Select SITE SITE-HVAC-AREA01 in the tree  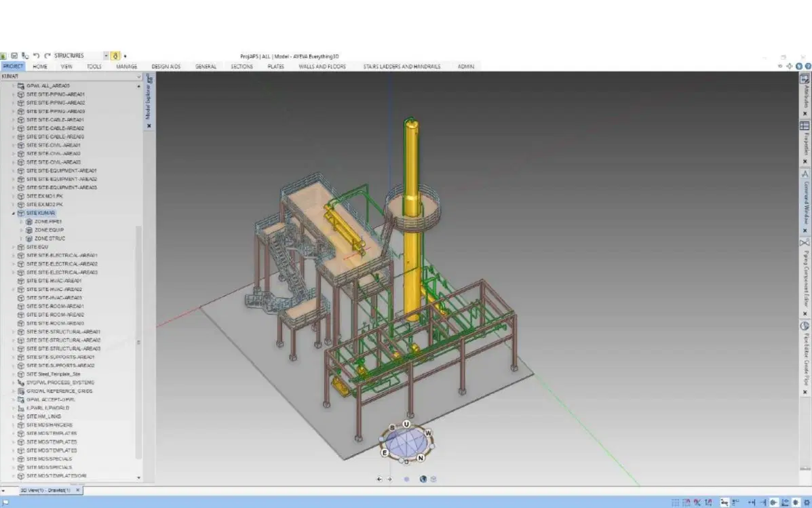coord(54,281)
